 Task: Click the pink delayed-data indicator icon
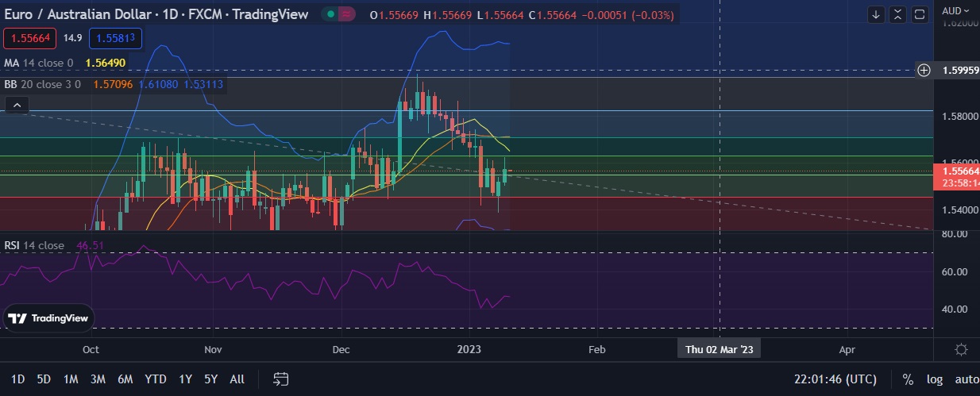[x=347, y=14]
